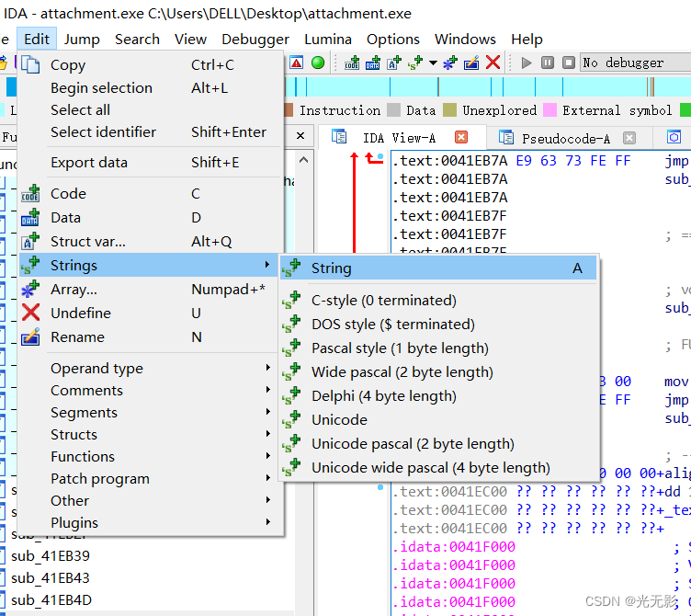Open the View menu
The height and width of the screenshot is (616, 691).
coord(190,39)
